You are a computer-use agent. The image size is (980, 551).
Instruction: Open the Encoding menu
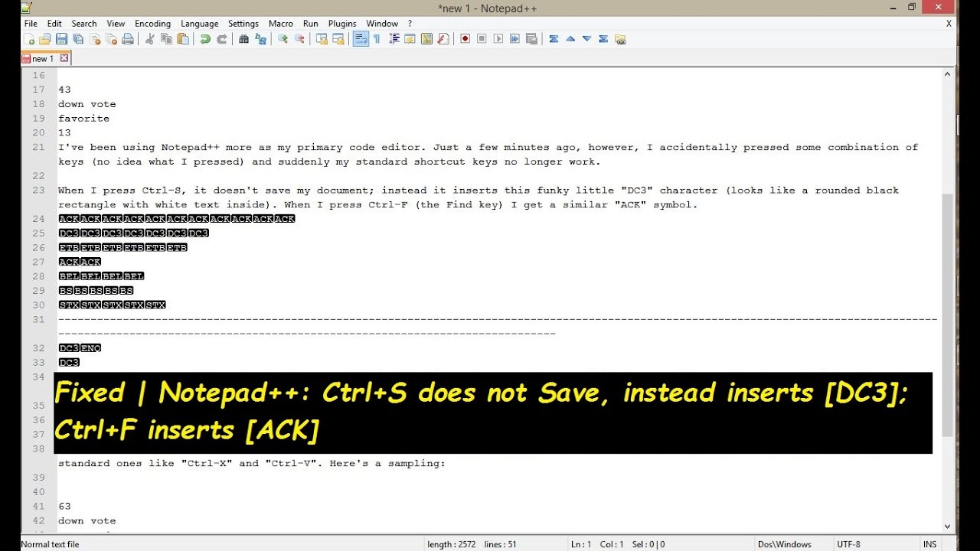152,24
